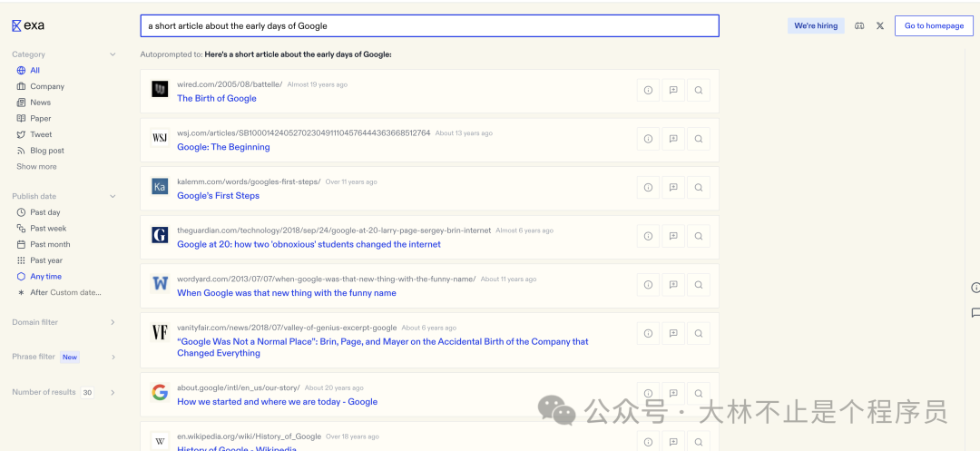Click the New badge beside Phrase filter
Viewport: 980px width, 451px height.
pyautogui.click(x=70, y=358)
